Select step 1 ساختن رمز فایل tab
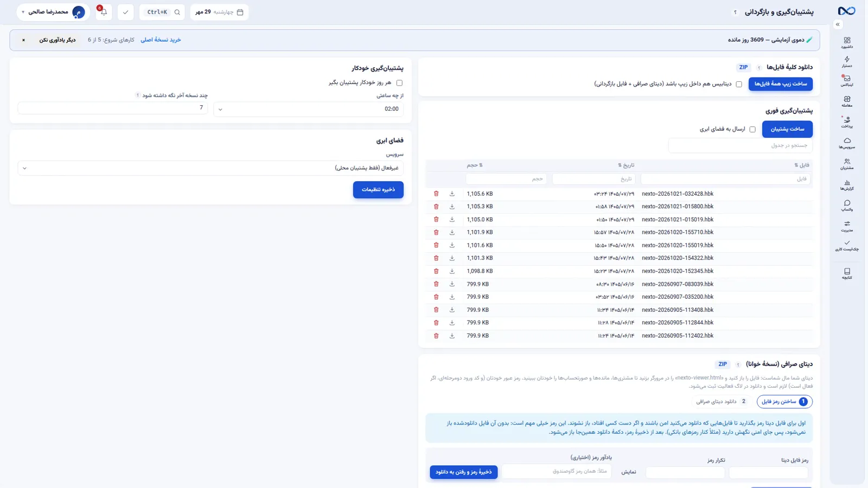Image resolution: width=868 pixels, height=488 pixels. [784, 402]
